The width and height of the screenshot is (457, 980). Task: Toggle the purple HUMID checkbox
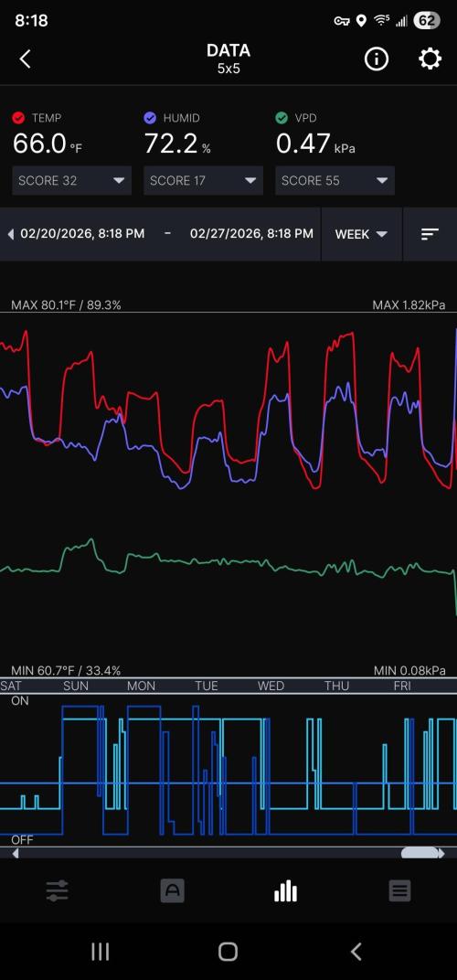pos(150,118)
